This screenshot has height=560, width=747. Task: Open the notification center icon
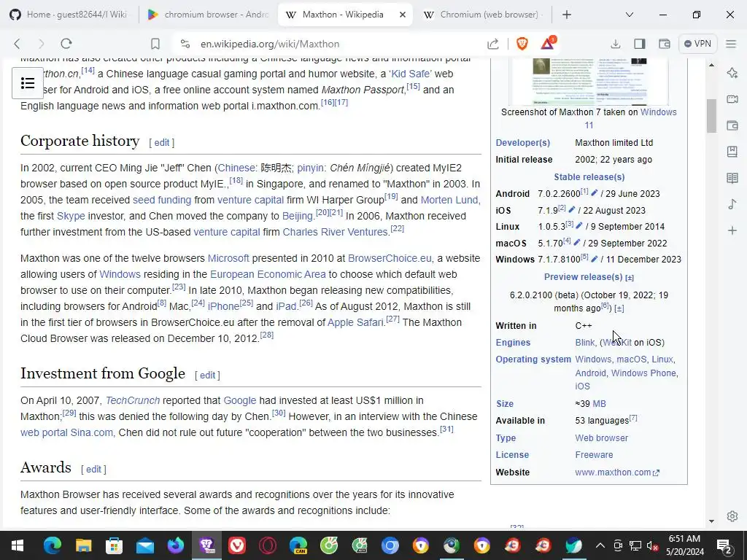pos(724,545)
